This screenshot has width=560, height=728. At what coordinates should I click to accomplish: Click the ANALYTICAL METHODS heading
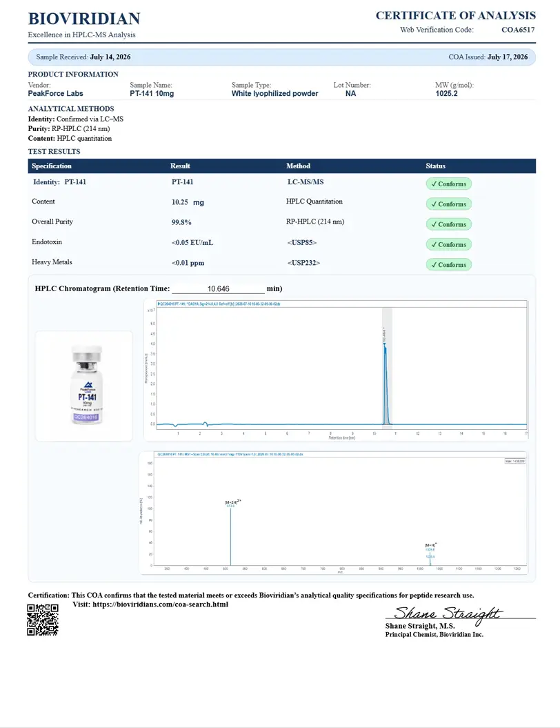click(71, 108)
